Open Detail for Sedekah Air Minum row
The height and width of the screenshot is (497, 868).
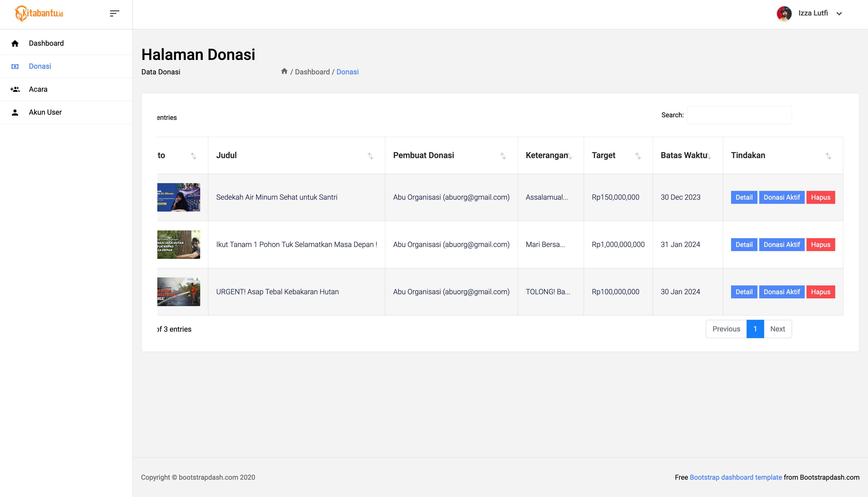pos(744,197)
